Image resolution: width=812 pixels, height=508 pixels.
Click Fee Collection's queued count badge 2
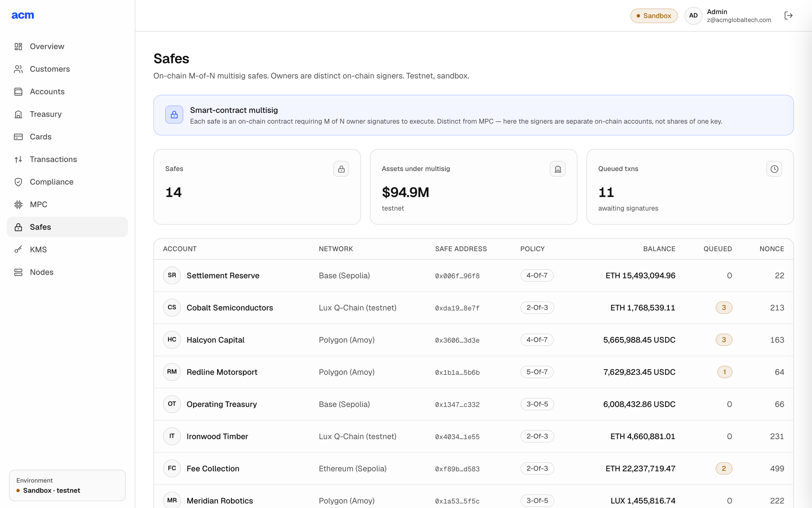pos(724,468)
